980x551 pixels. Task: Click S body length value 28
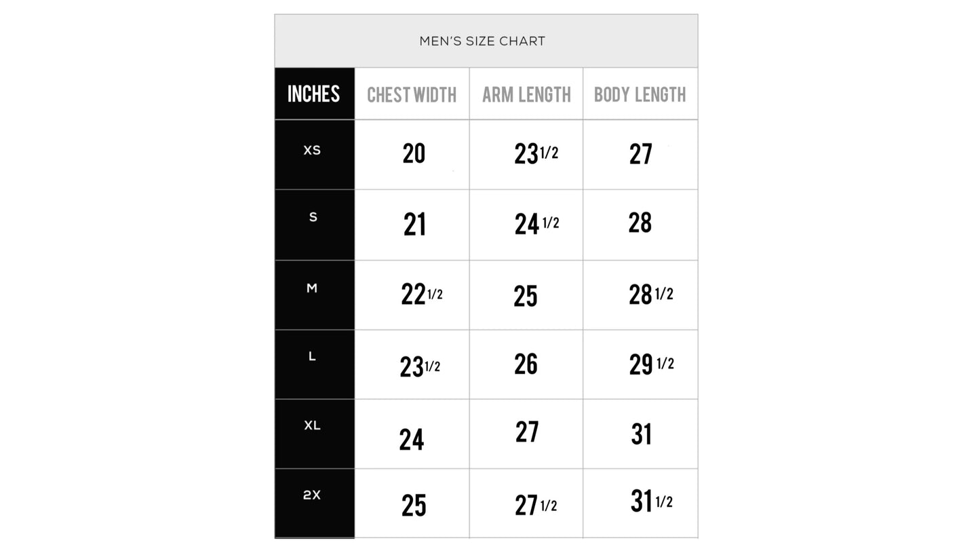640,223
